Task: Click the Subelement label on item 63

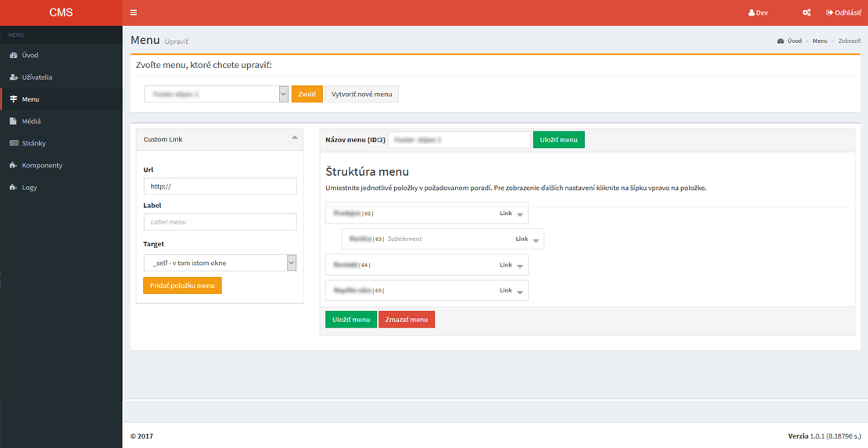Action: pos(404,238)
